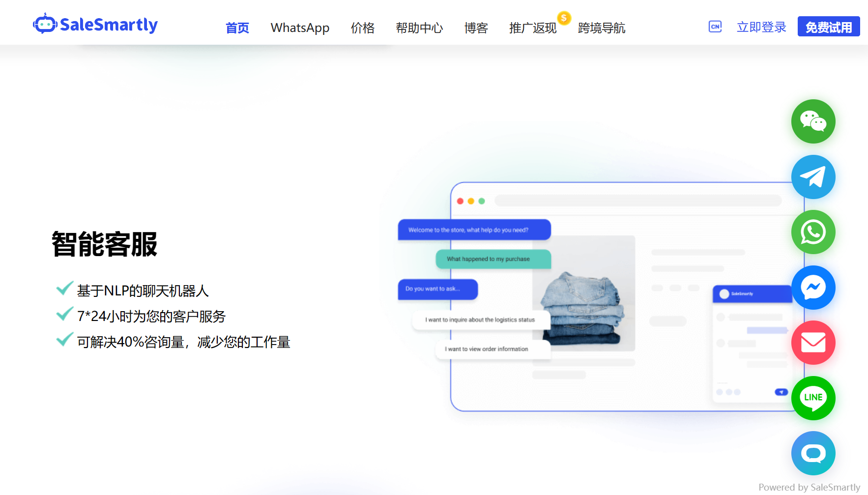Open the 博客 blog page
The image size is (868, 495).
(x=476, y=28)
